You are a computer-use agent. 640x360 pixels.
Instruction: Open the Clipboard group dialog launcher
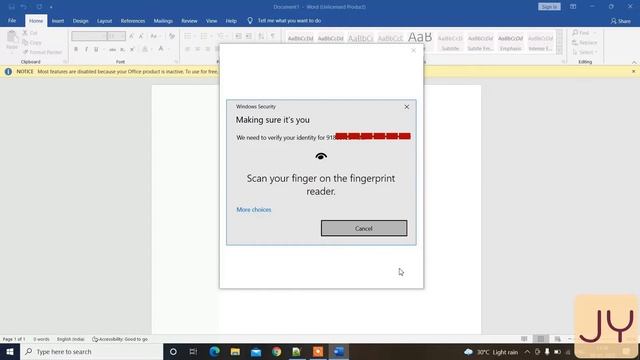pos(65,62)
